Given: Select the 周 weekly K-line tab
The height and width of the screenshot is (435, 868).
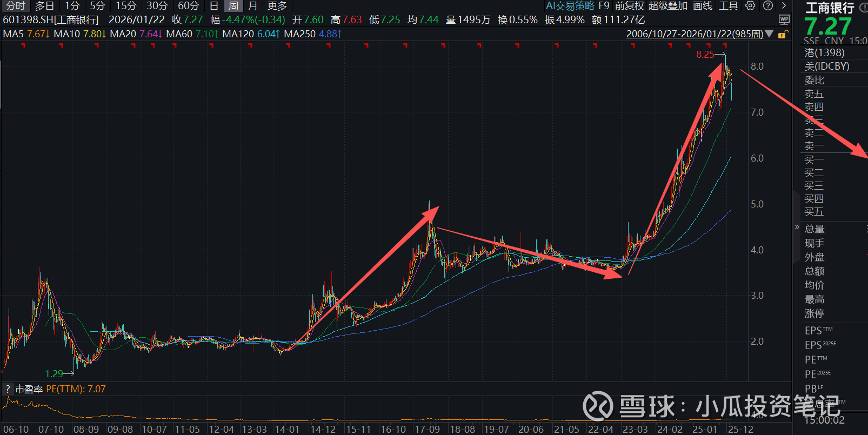Looking at the screenshot, I should (x=233, y=6).
